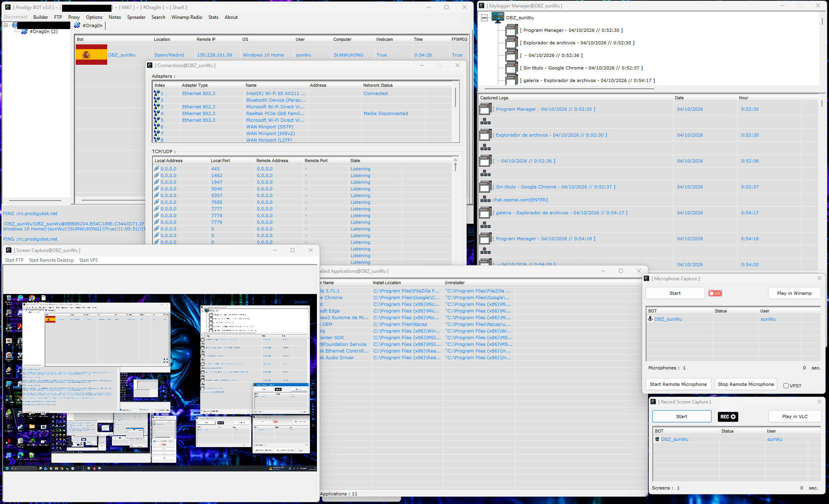Click Play in VLC button
Screen dimensions: 829x504
[795, 416]
